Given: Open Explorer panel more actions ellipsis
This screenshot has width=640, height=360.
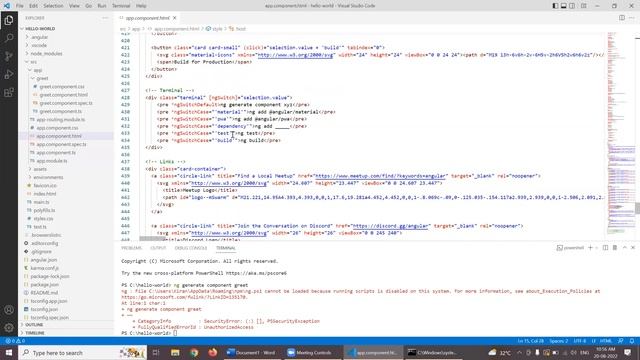Looking at the screenshot, I should coord(105,18).
